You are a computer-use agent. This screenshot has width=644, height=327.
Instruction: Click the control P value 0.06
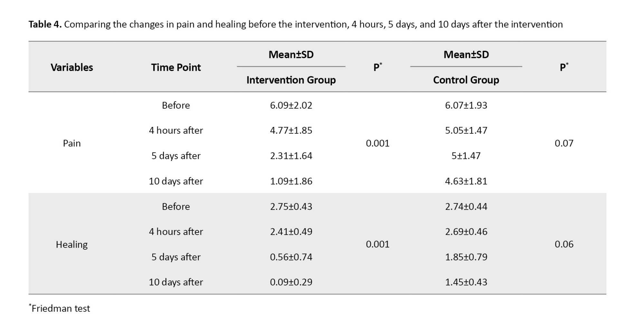point(564,244)
